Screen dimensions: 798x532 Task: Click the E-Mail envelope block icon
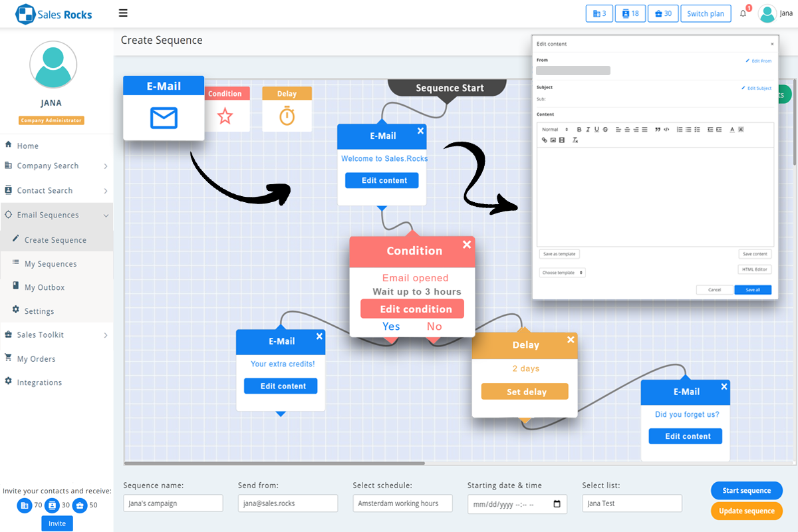pyautogui.click(x=164, y=118)
